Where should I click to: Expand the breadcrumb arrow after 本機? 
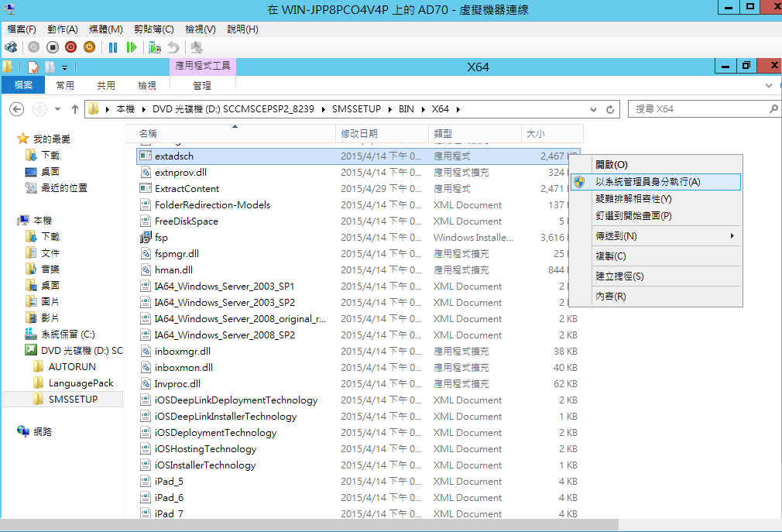tap(144, 109)
